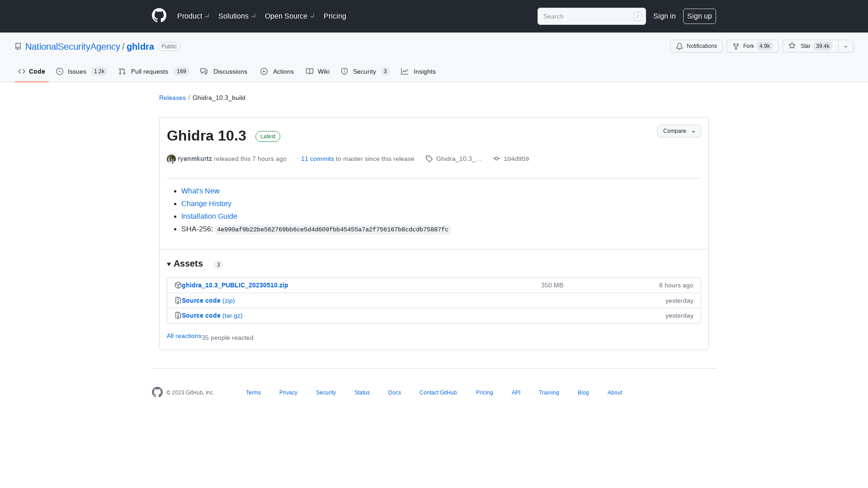Go back to Releases breadcrumb
The image size is (868, 488).
click(172, 98)
